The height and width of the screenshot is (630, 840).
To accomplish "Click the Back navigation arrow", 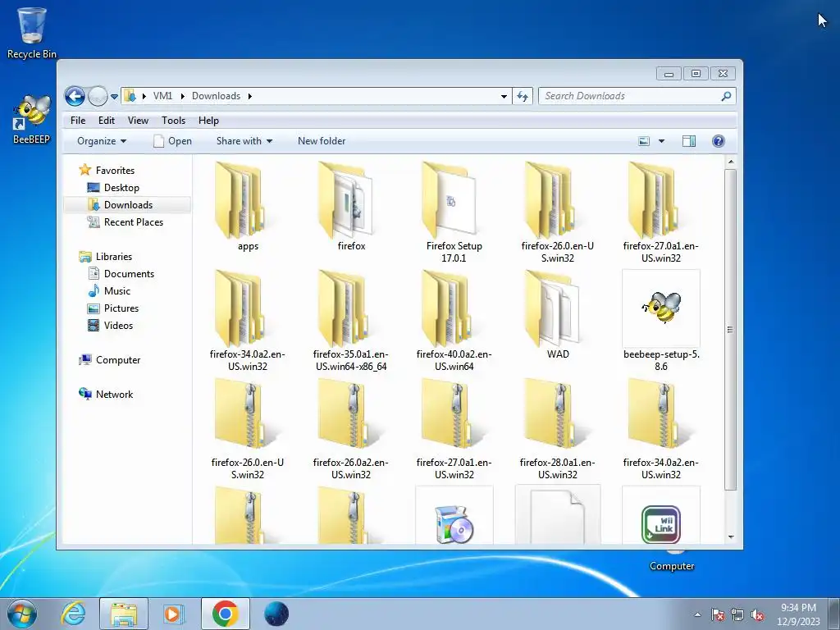I will click(x=75, y=97).
